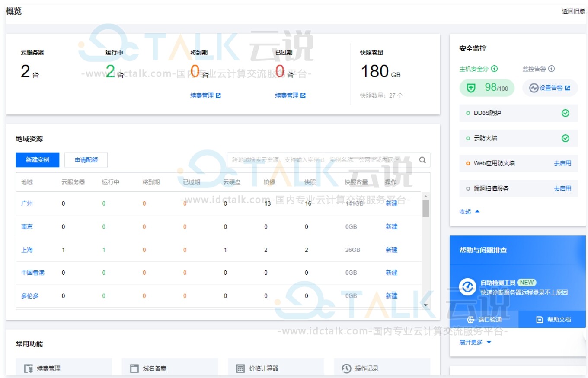Screen dimensions: 588x378
Task: Click the 帮助文档 document icon
Action: (540, 320)
